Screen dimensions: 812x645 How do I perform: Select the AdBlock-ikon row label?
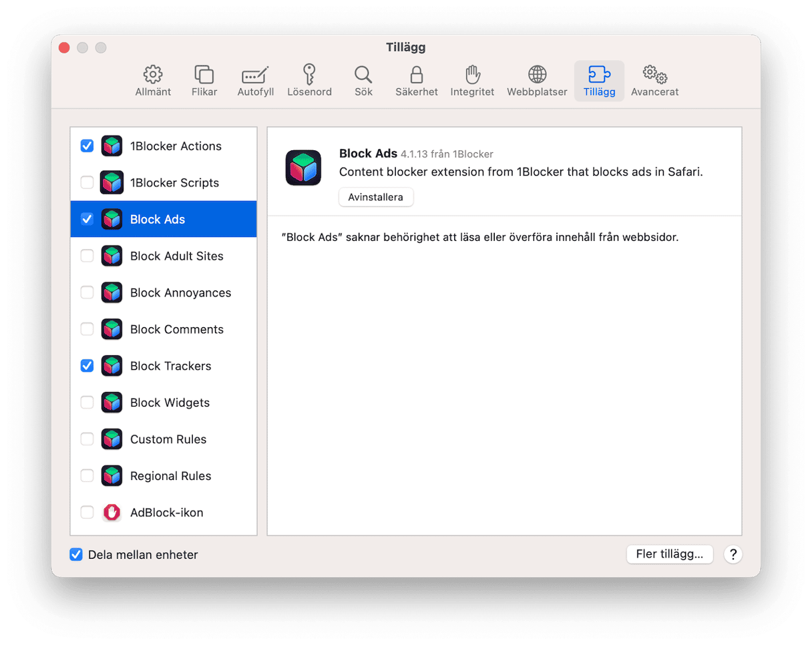coord(166,513)
